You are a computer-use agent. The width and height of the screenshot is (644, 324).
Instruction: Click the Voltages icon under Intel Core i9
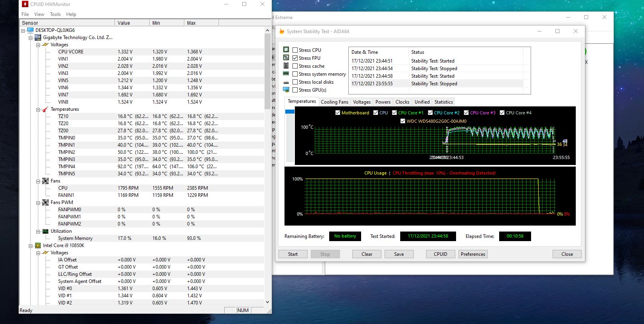point(45,253)
